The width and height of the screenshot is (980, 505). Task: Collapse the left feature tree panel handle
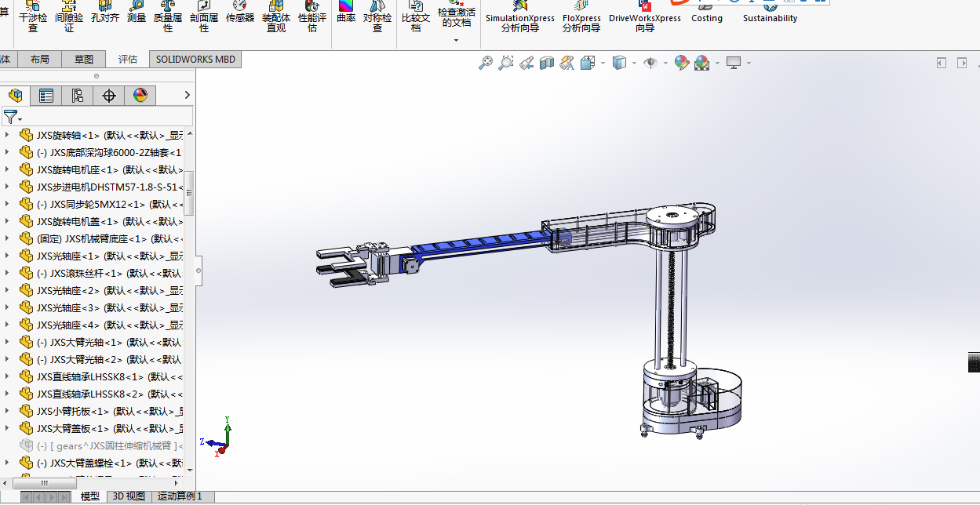pyautogui.click(x=198, y=271)
